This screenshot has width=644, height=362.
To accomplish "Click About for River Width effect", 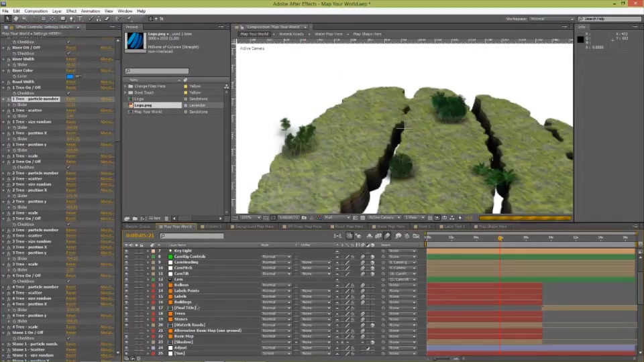I will pos(107,59).
